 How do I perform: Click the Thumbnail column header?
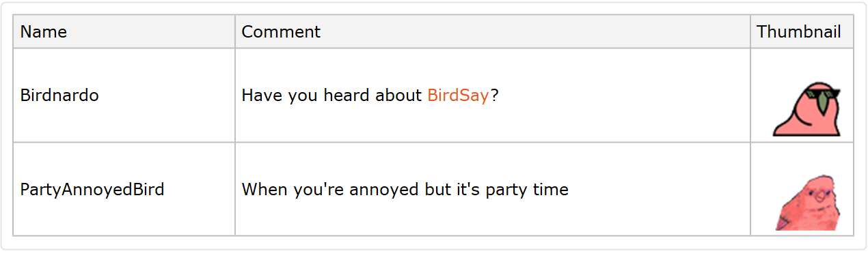tap(798, 32)
